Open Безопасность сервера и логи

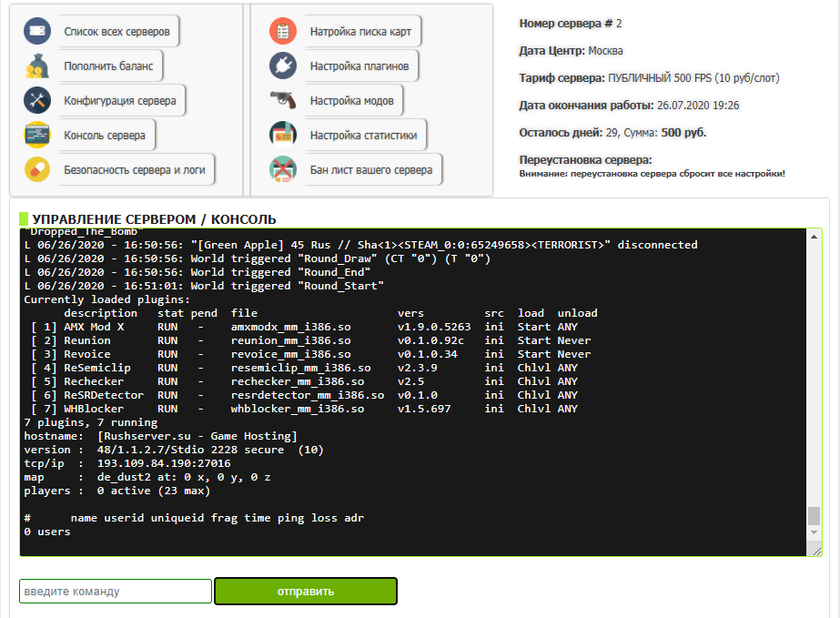[x=135, y=169]
